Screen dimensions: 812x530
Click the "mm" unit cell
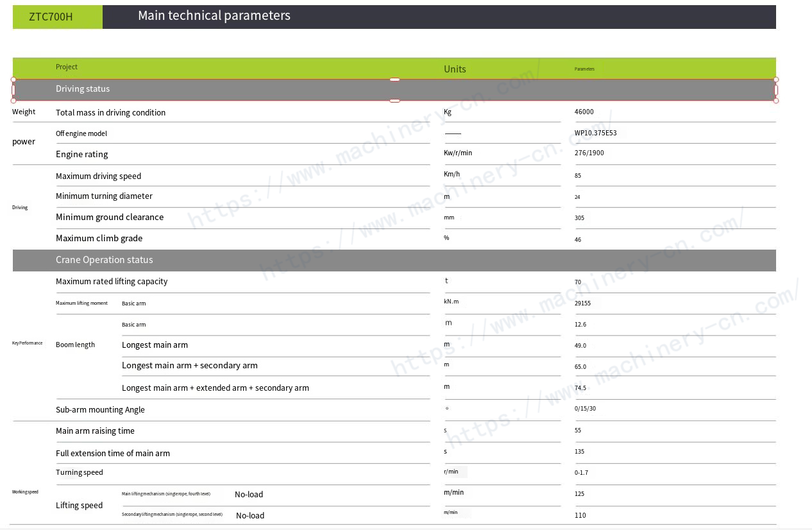tap(449, 218)
